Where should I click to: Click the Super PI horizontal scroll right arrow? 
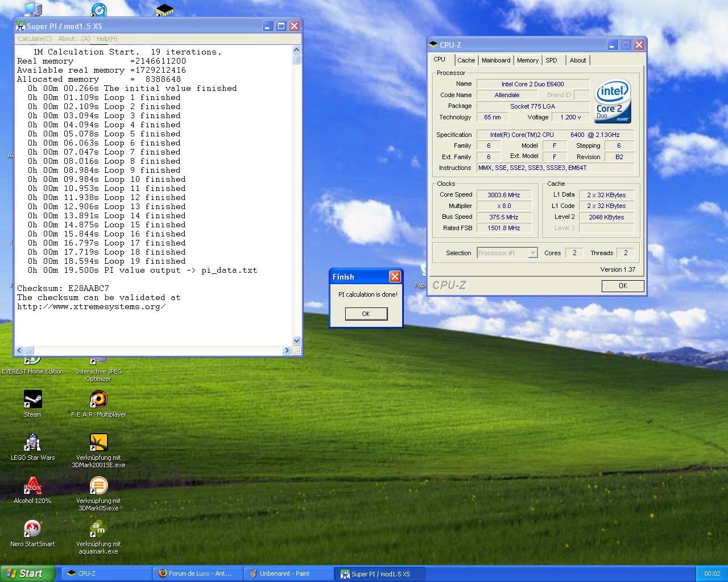pos(287,351)
